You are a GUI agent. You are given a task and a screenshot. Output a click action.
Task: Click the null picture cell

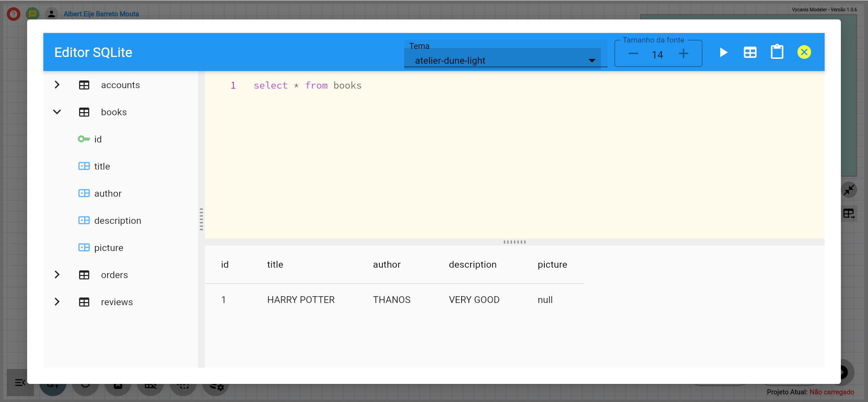pos(545,300)
